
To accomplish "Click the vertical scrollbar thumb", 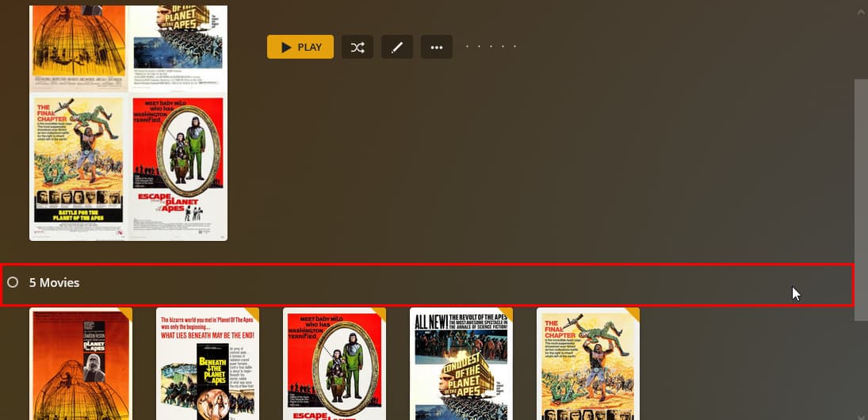I will pos(861,200).
